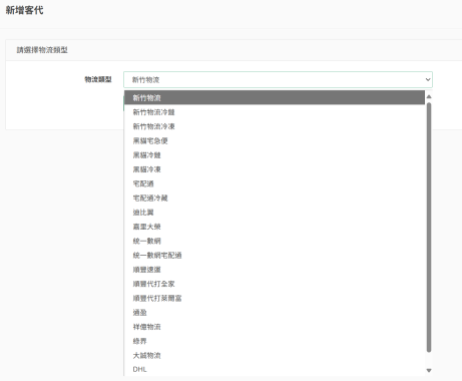This screenshot has width=462, height=381.
Task: Choose the 嘉里大榮 option
Action: tap(275, 227)
